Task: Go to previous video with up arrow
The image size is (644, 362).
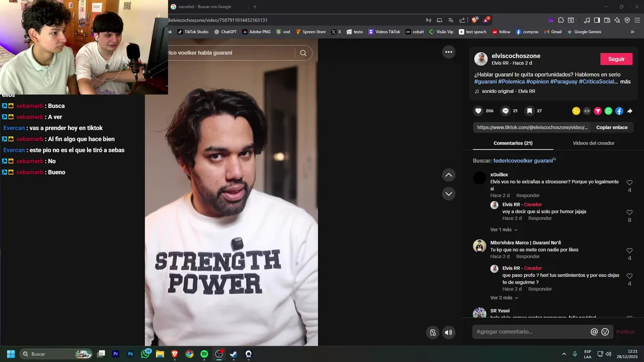Action: pyautogui.click(x=449, y=175)
